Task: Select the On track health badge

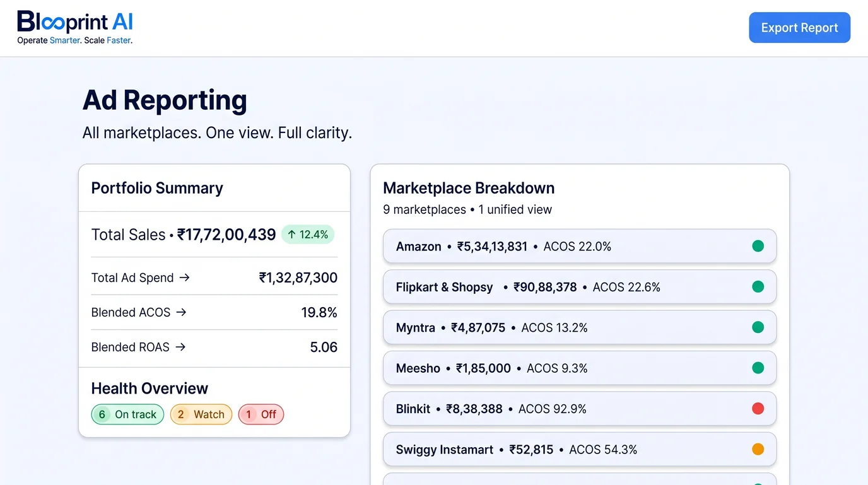Action: click(x=127, y=414)
